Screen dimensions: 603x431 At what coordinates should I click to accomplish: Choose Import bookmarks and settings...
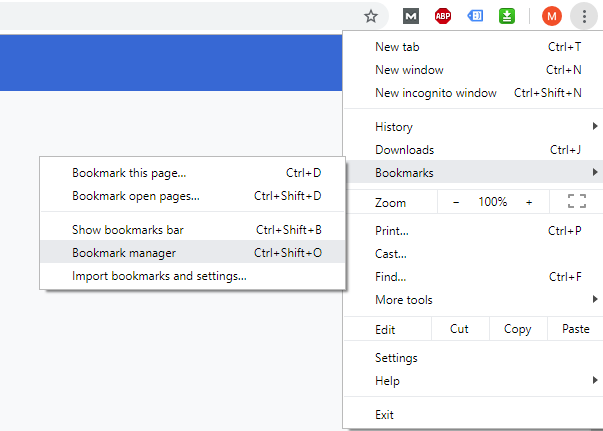point(193,276)
